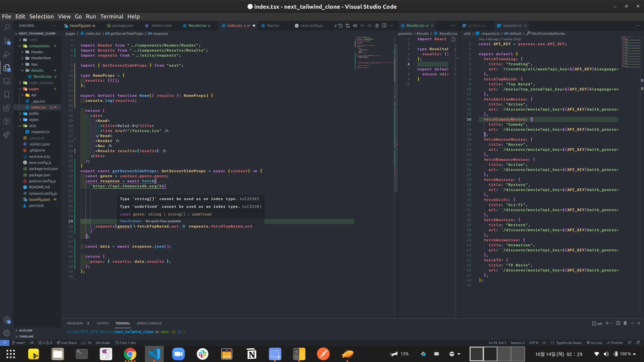Viewport: 644px width, 362px height.
Task: Click the TypeScript React language mode button
Action: 569,343
